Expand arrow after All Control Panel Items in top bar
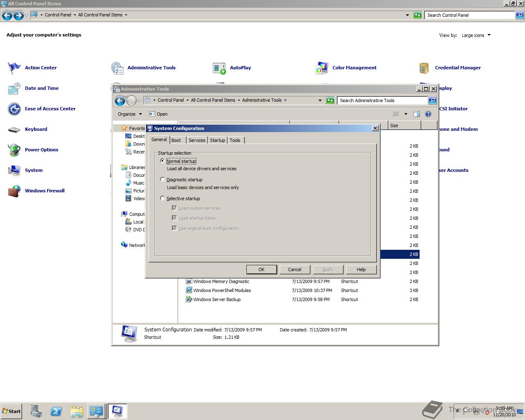 click(126, 15)
